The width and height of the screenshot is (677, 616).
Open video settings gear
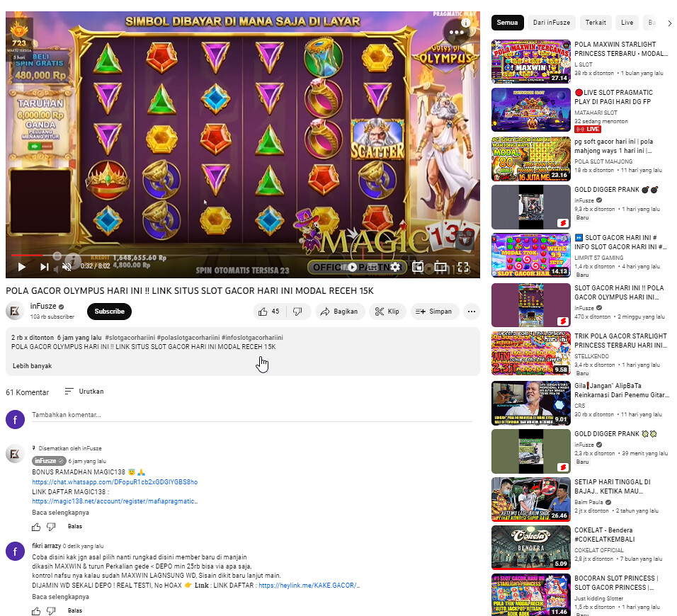[394, 267]
